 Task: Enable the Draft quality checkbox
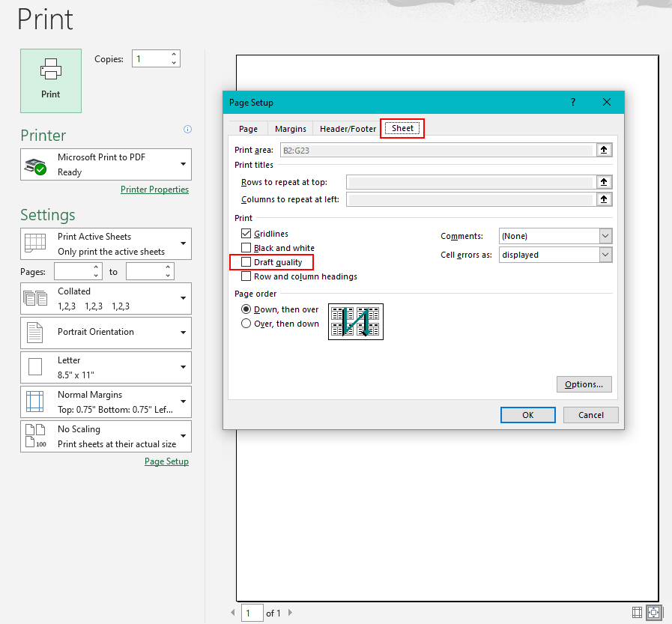pyautogui.click(x=246, y=262)
